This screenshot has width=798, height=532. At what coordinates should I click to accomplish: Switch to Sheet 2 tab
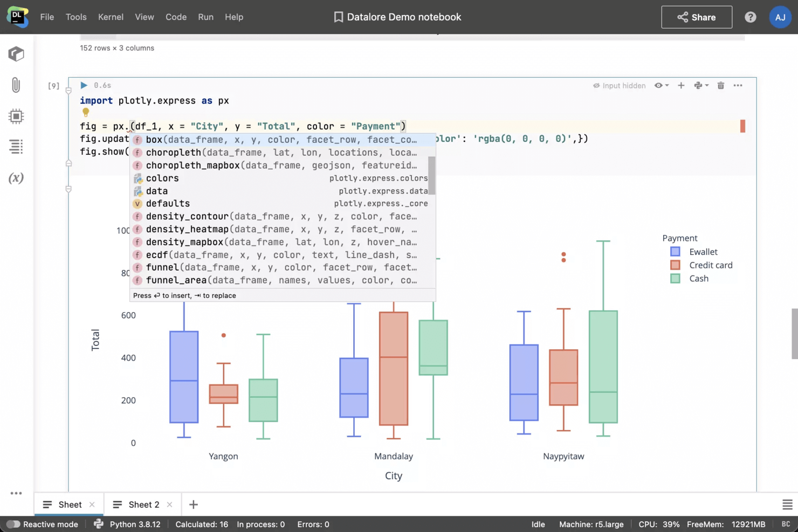point(143,504)
